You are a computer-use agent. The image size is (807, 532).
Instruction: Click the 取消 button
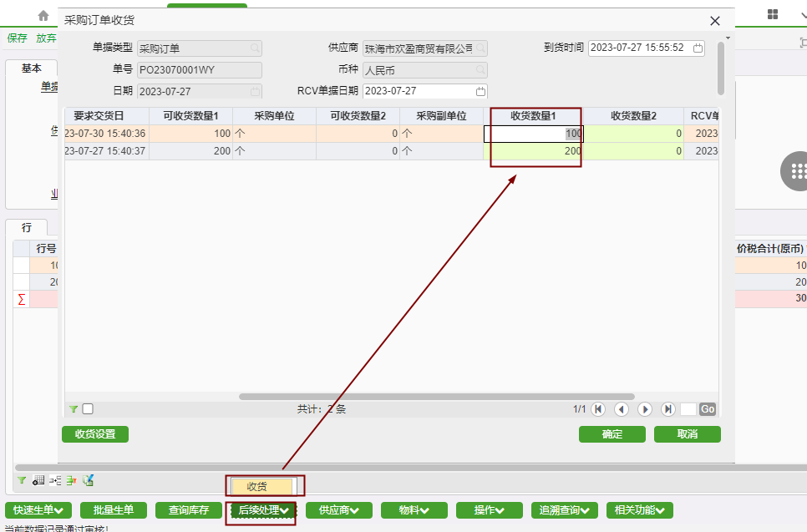click(687, 434)
